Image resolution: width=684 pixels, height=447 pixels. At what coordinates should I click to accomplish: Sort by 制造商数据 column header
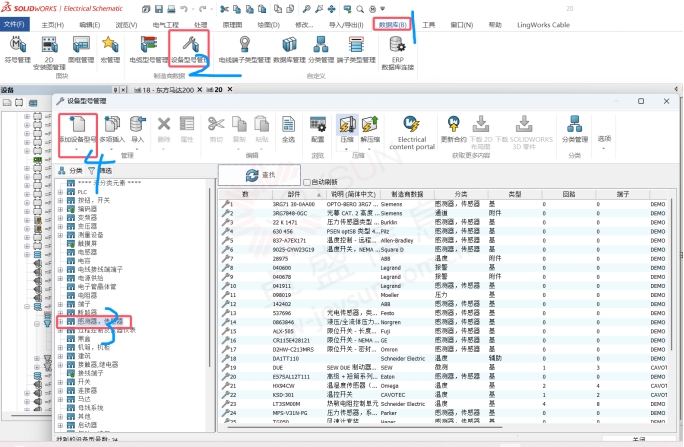[407, 194]
